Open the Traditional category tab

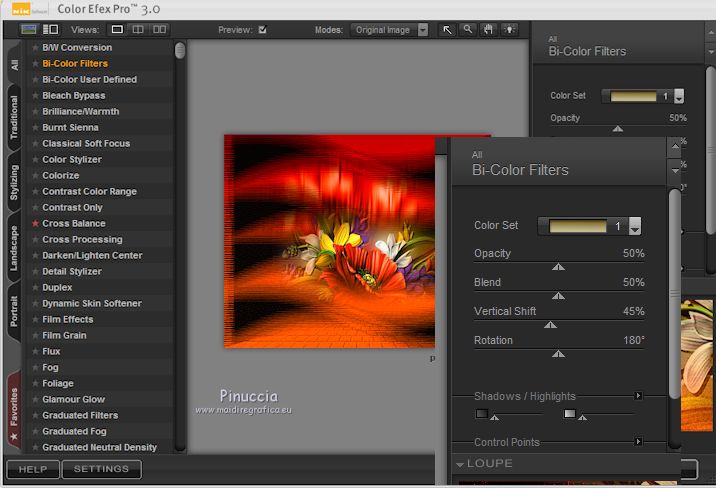click(15, 117)
